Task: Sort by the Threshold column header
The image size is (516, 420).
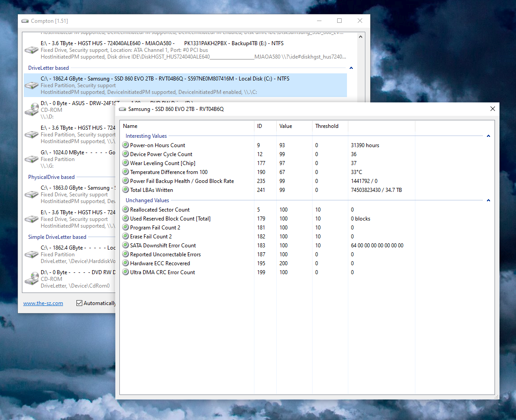Action: 330,126
